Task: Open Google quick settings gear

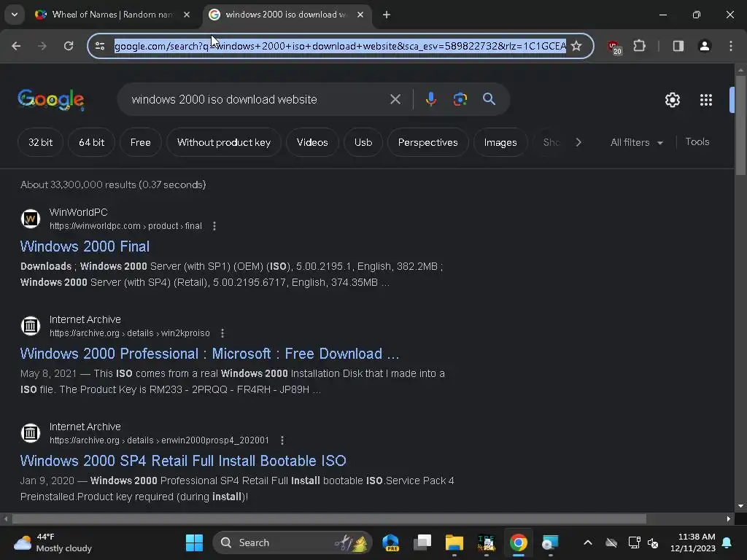Action: (672, 100)
